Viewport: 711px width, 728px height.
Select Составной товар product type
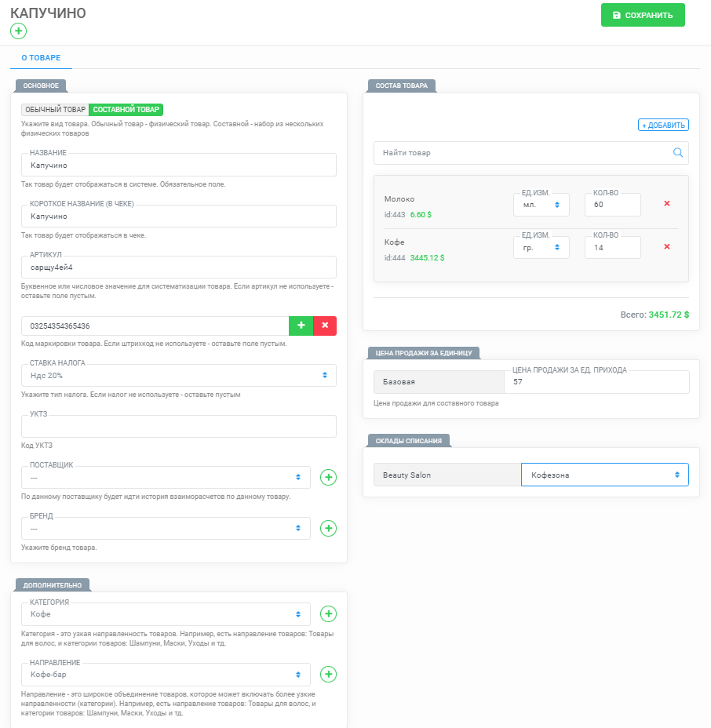point(126,110)
